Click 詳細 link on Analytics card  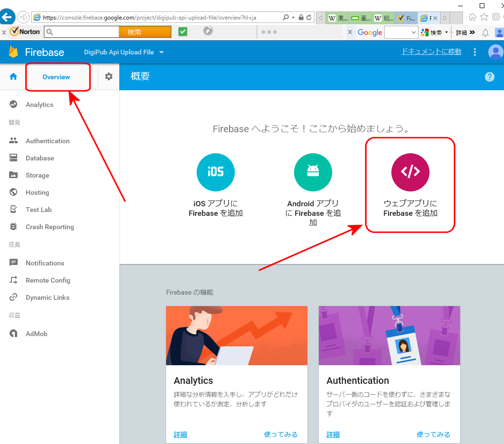[x=180, y=434]
